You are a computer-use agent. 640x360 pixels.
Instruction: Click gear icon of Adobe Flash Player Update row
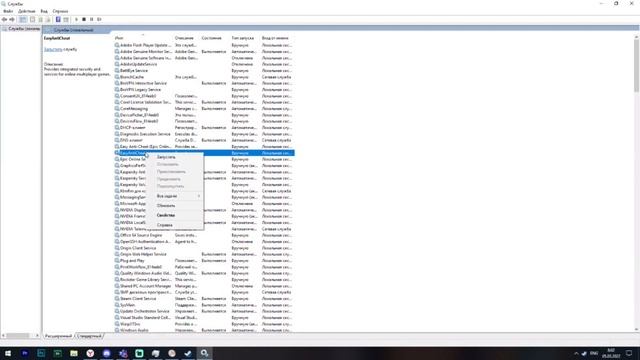click(x=117, y=45)
